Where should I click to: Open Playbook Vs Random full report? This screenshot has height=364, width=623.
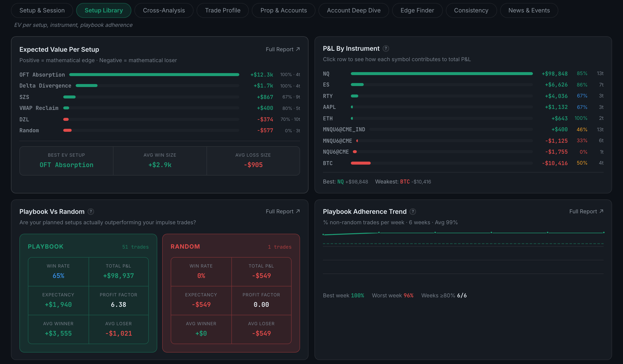283,211
